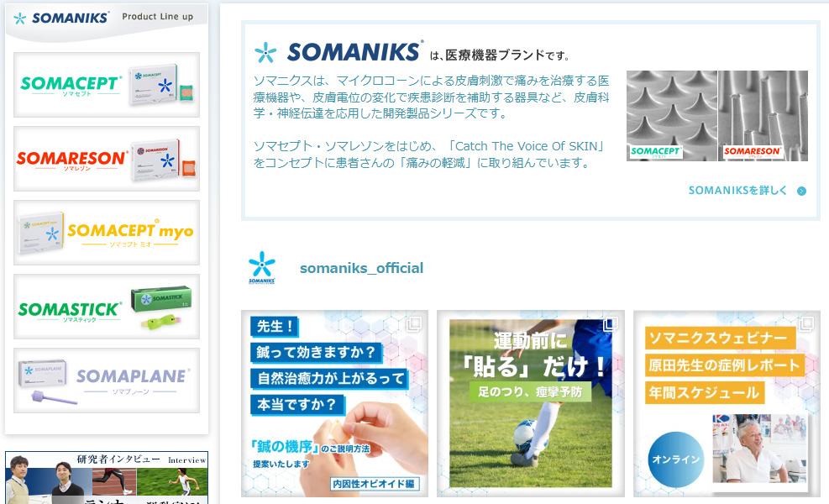The width and height of the screenshot is (829, 504).
Task: Open the 研究者インタビュー interview banner
Action: (107, 478)
